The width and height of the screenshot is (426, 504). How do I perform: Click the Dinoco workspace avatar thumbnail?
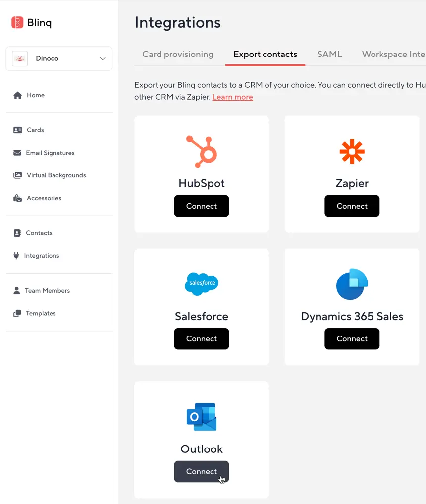(x=20, y=58)
